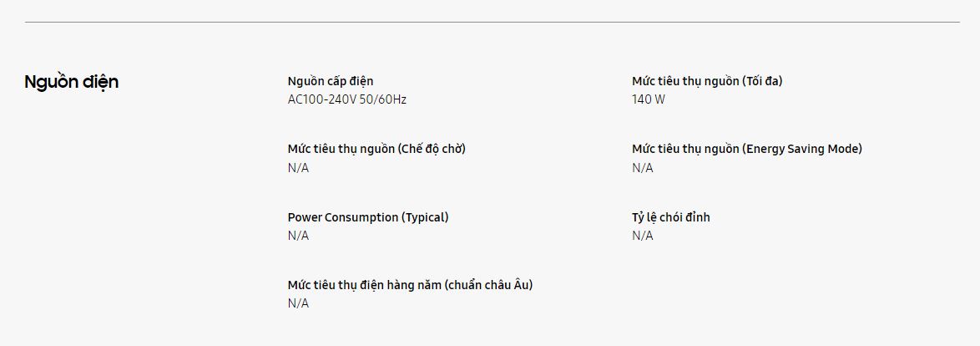Click Mức tiêu thụ nguồn text above 140 W
Image resolution: width=980 pixels, height=346 pixels.
685,81
